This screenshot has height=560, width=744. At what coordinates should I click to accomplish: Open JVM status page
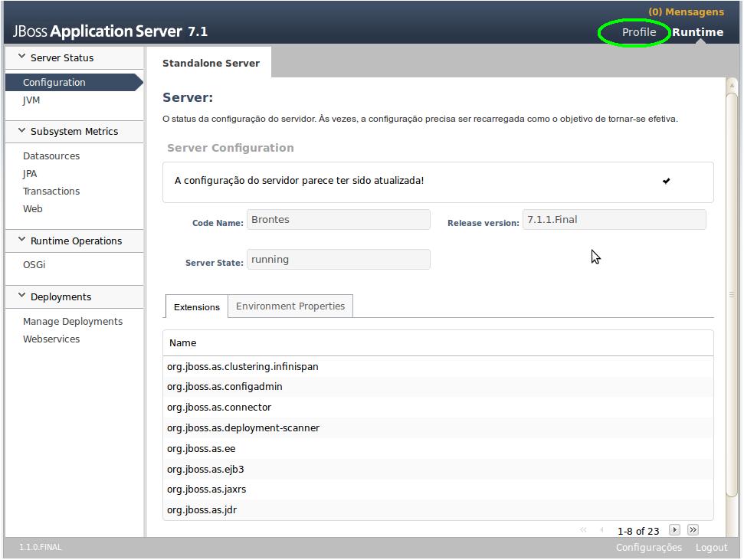tap(31, 100)
